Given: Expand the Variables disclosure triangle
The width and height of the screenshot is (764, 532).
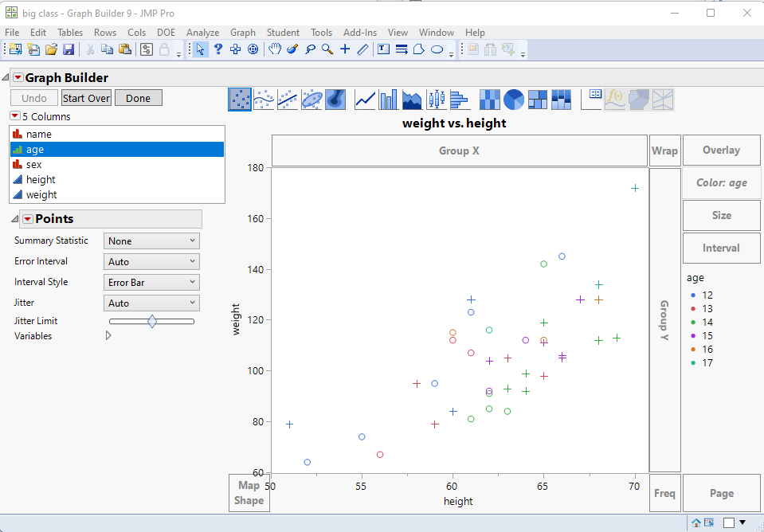Looking at the screenshot, I should (x=108, y=336).
